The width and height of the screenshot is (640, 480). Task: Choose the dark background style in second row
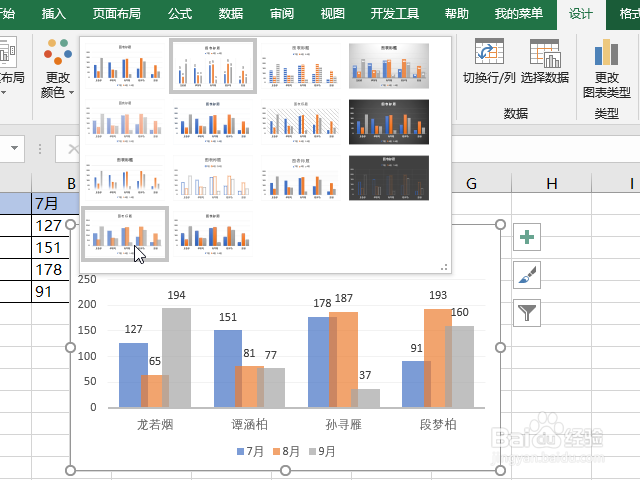click(x=389, y=122)
